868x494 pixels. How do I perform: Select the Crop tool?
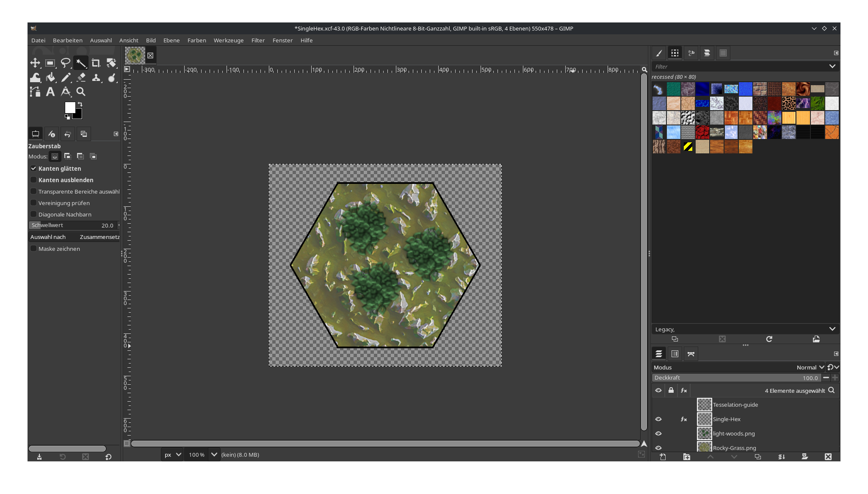pos(96,63)
